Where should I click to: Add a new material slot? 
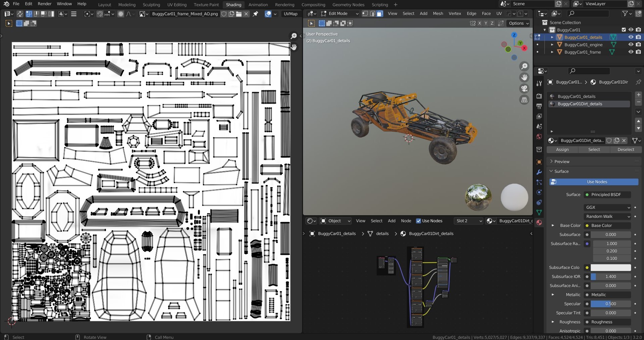pyautogui.click(x=639, y=95)
